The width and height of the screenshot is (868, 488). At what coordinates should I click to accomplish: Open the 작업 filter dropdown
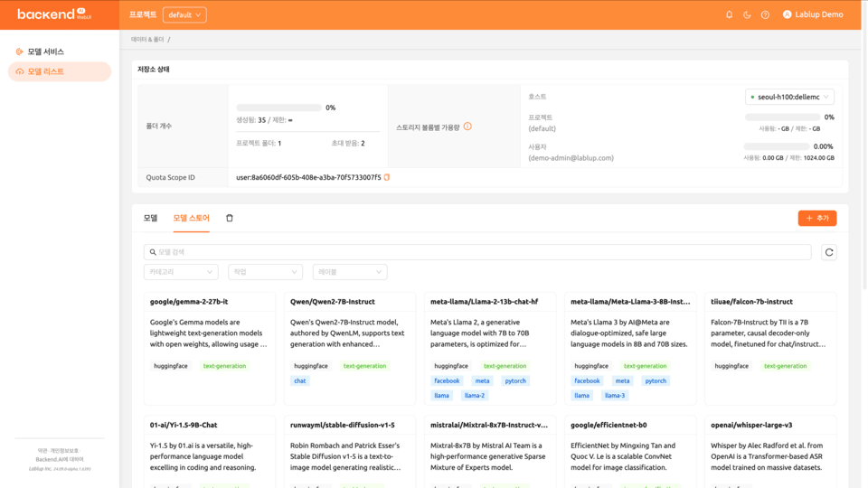coord(265,272)
